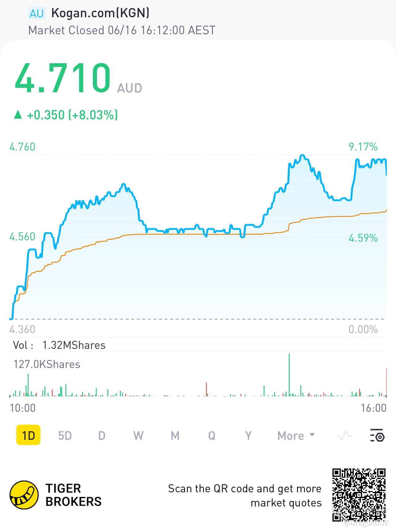396x532 pixels.
Task: Open the chart settings icon
Action: point(377,435)
